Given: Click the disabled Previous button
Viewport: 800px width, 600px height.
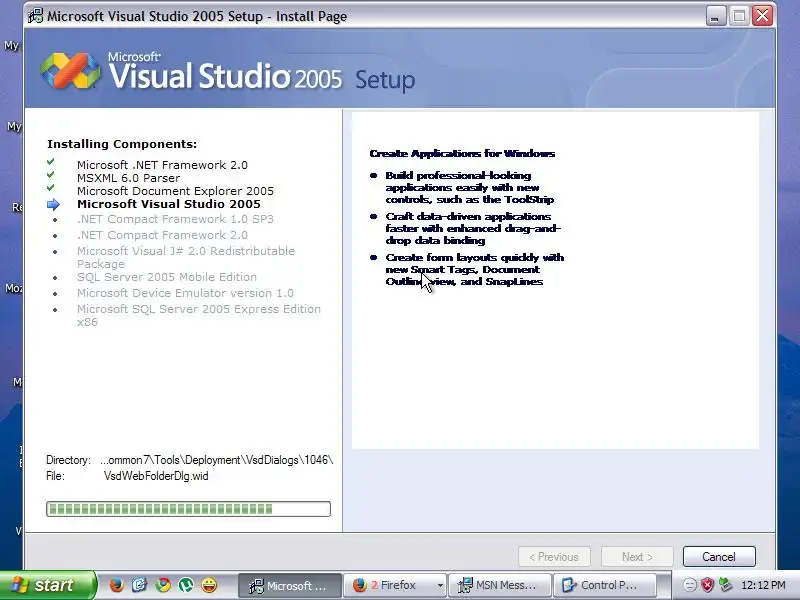Looking at the screenshot, I should coord(554,557).
